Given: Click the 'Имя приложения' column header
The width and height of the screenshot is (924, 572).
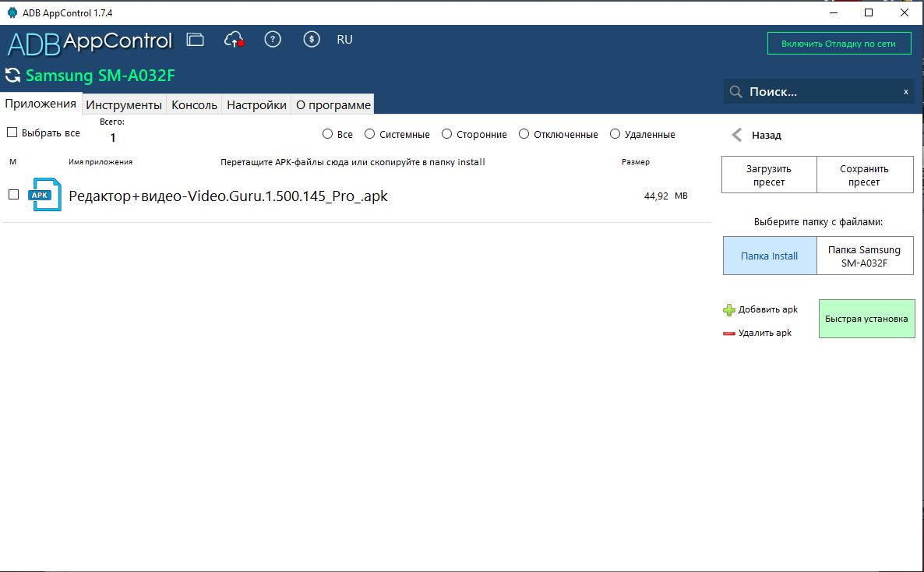Looking at the screenshot, I should (101, 161).
